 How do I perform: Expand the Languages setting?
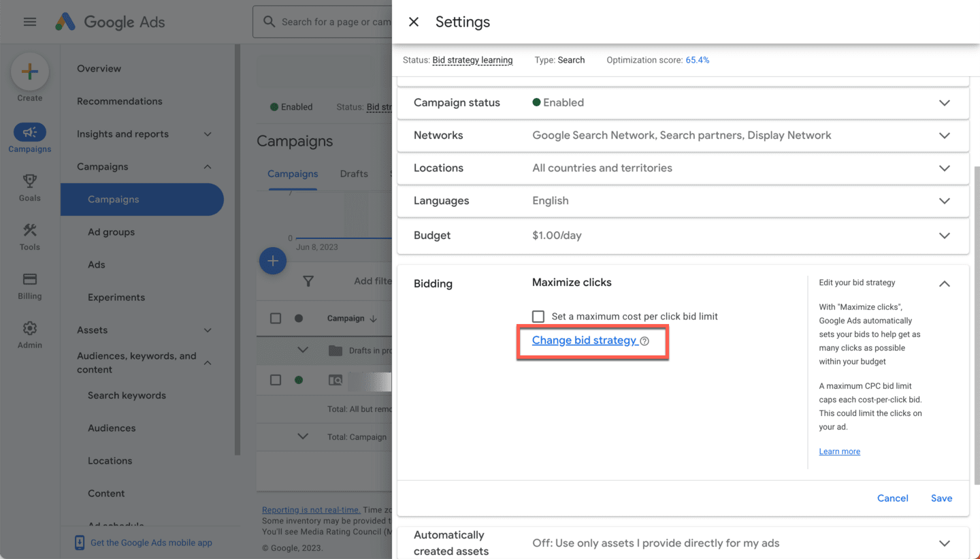tap(945, 201)
